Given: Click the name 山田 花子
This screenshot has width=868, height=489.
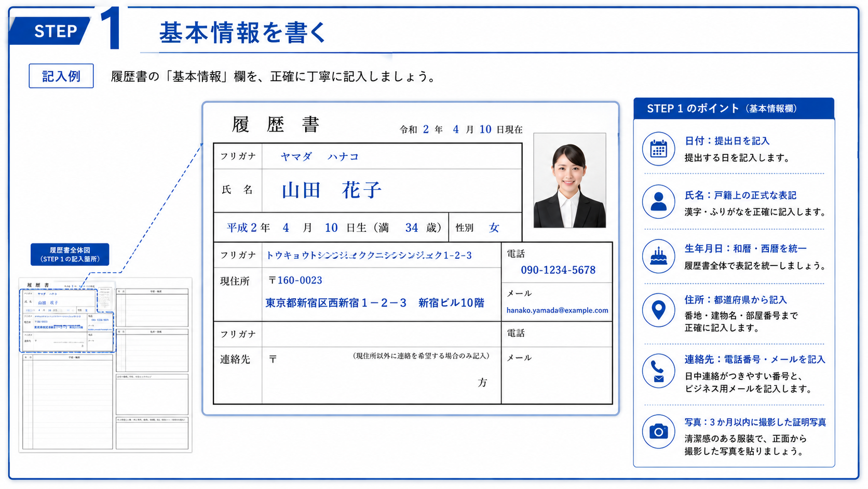Looking at the screenshot, I should coord(332,190).
